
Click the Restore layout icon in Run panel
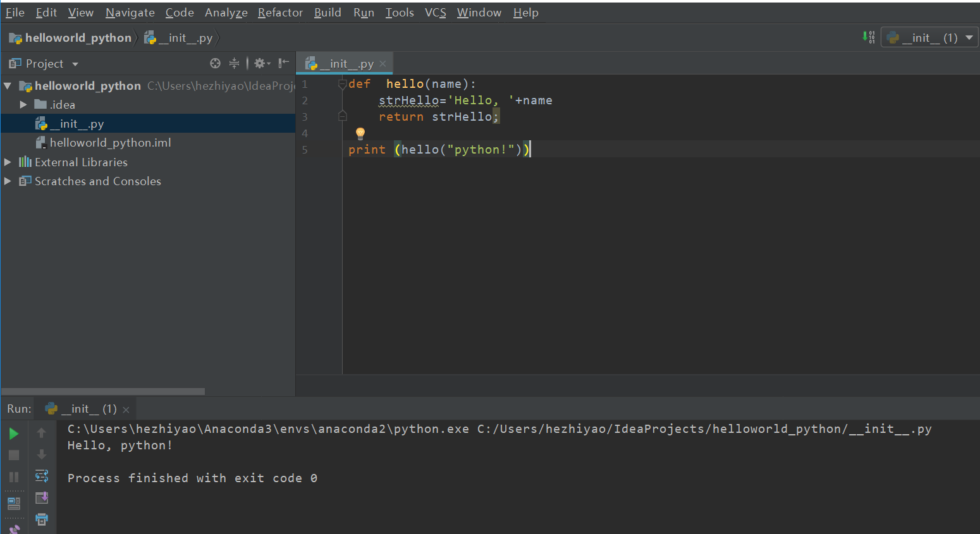point(14,504)
